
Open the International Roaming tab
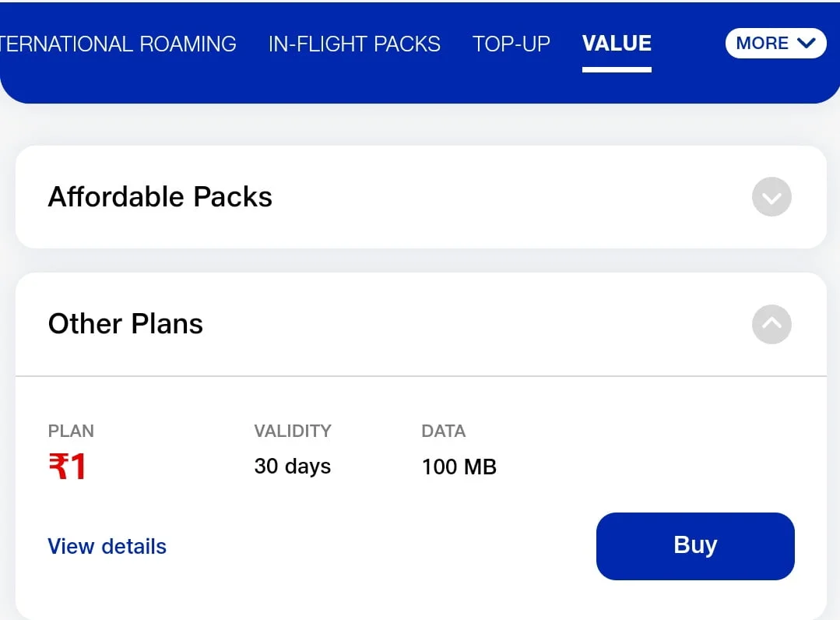[x=118, y=44]
